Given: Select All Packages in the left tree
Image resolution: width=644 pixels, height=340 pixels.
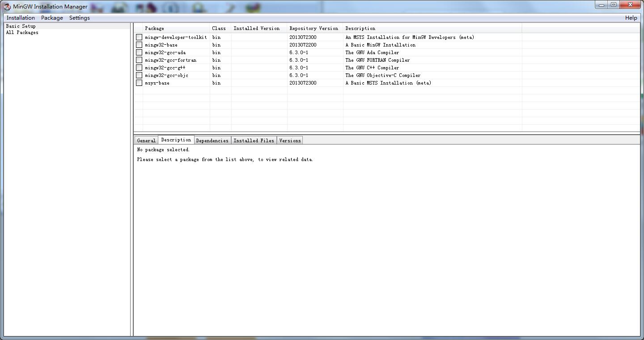Looking at the screenshot, I should 22,33.
